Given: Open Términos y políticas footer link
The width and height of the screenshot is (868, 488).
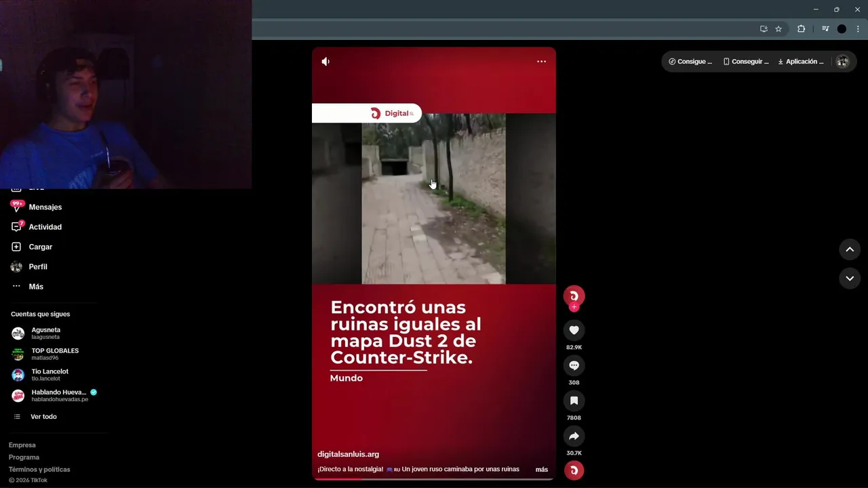Looking at the screenshot, I should 39,470.
